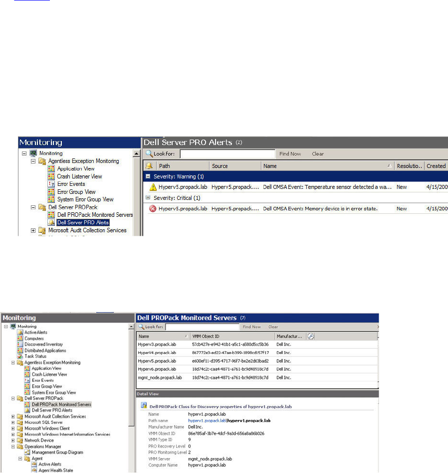448x476 pixels.
Task: Click Find Now in the Dell Server PRO Alerts search bar
Action: (290, 154)
